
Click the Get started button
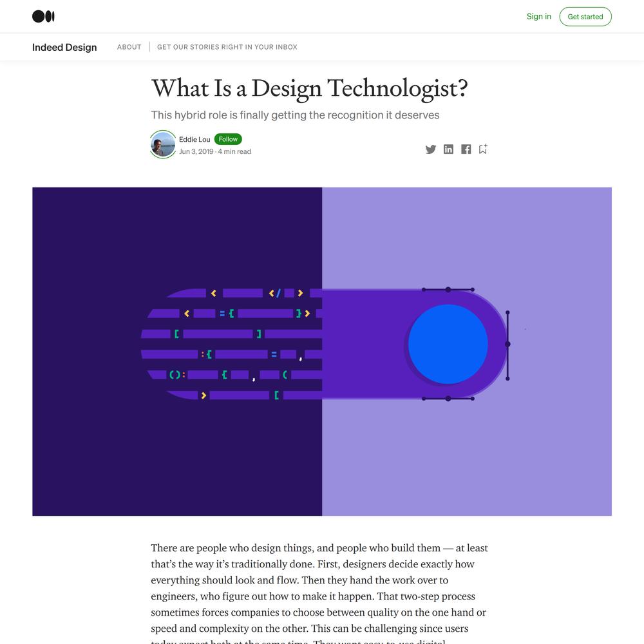tap(585, 17)
